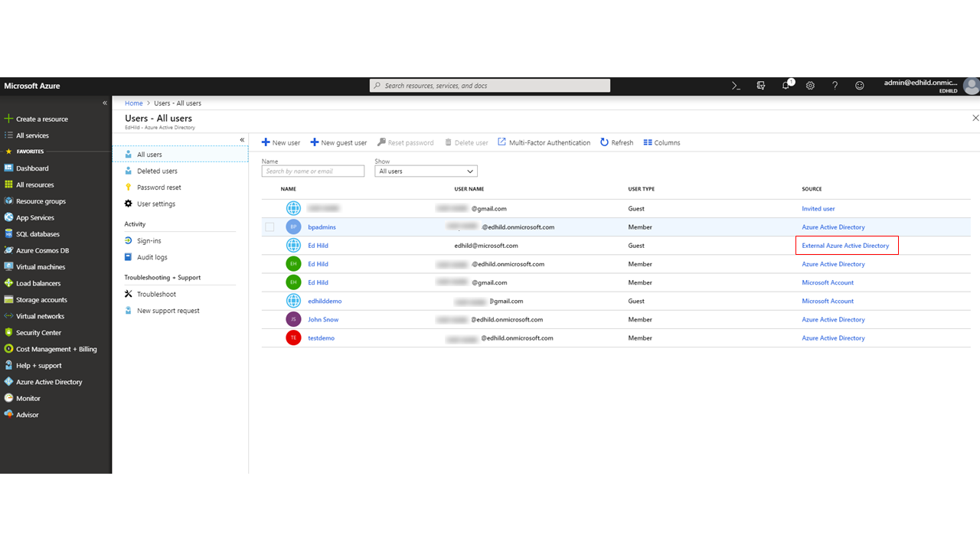Click the Name search field
Viewport: 980px width, 551px height.
pyautogui.click(x=313, y=171)
